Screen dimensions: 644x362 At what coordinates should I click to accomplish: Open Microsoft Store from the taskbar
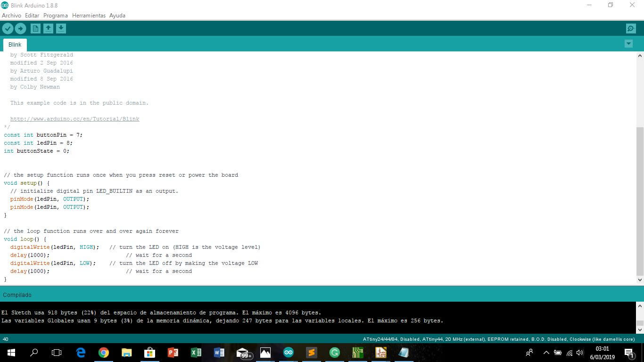[x=150, y=353]
